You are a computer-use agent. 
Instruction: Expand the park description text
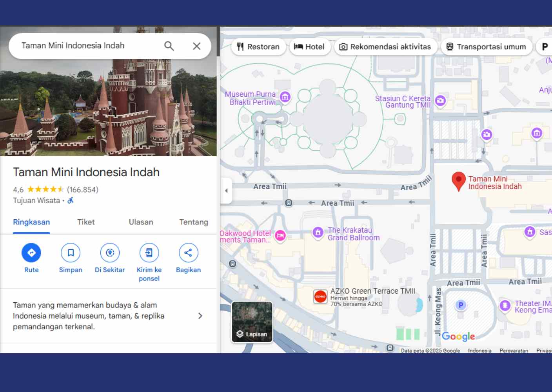[x=200, y=316]
